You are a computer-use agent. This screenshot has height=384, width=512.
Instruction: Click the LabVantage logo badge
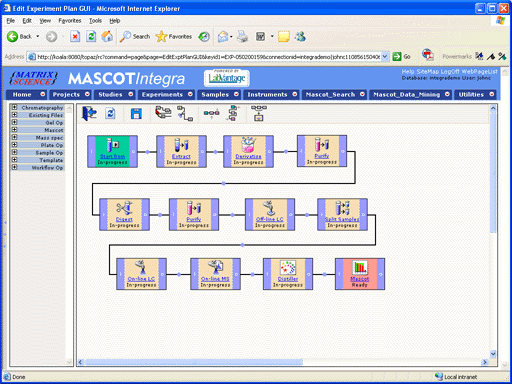pyautogui.click(x=227, y=78)
